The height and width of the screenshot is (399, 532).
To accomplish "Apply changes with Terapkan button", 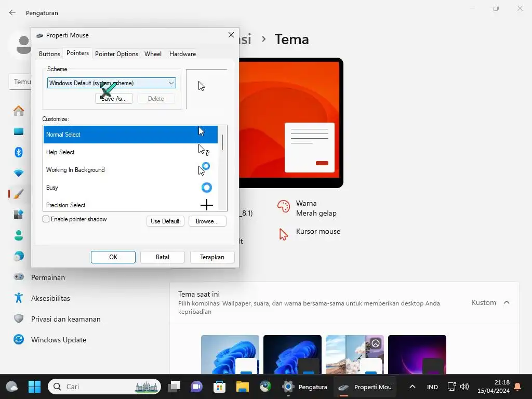I will pyautogui.click(x=212, y=257).
